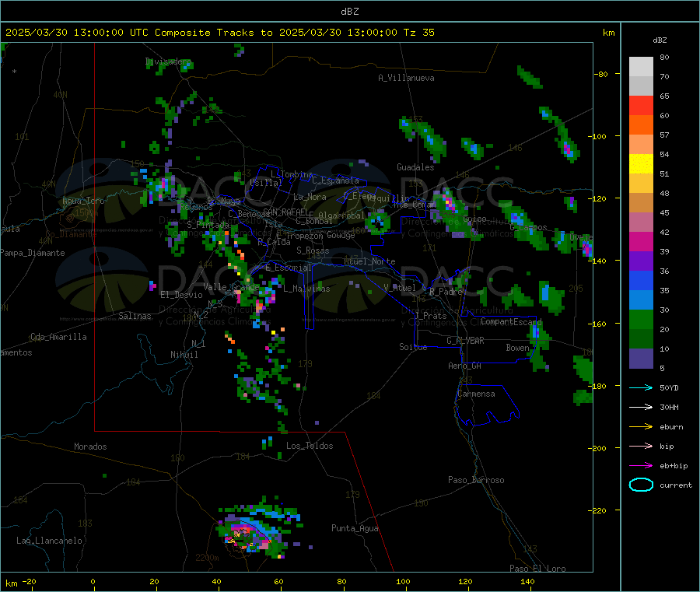
Task: Click the 100 km horizontal axis tick
Action: click(403, 581)
